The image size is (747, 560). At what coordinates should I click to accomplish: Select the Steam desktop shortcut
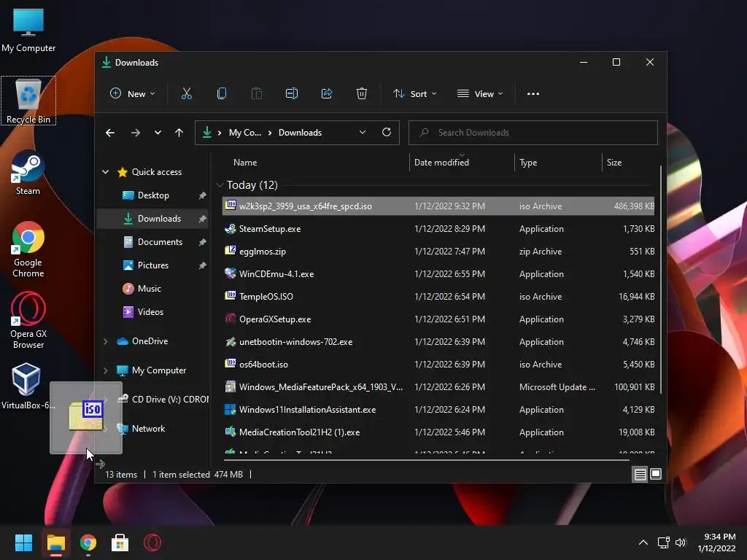click(x=28, y=173)
